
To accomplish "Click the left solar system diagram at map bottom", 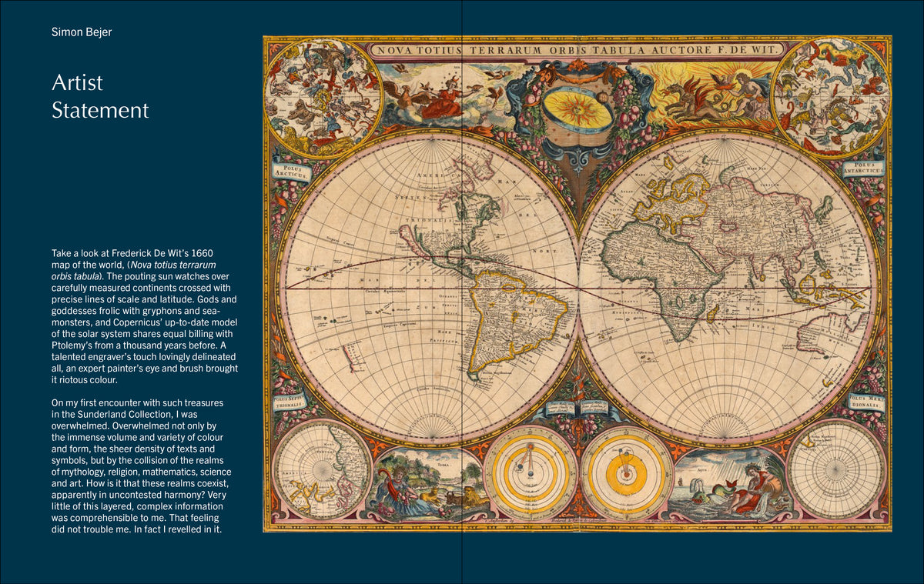I will (530, 473).
